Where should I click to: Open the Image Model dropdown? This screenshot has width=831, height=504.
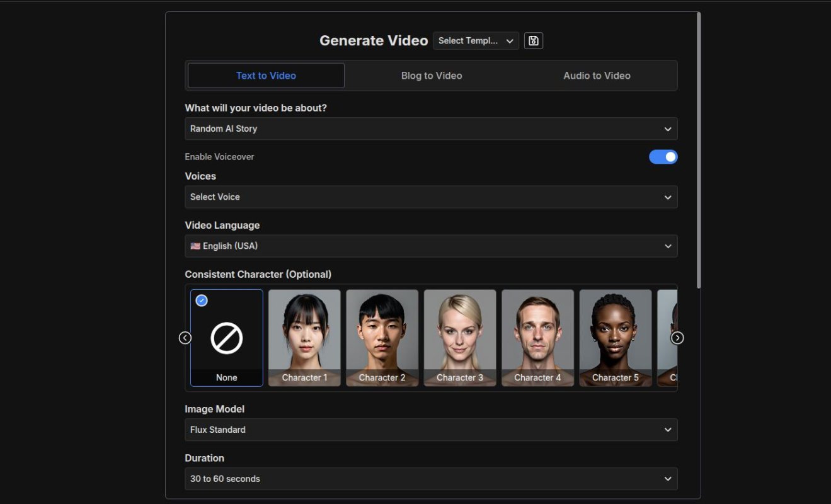(431, 430)
